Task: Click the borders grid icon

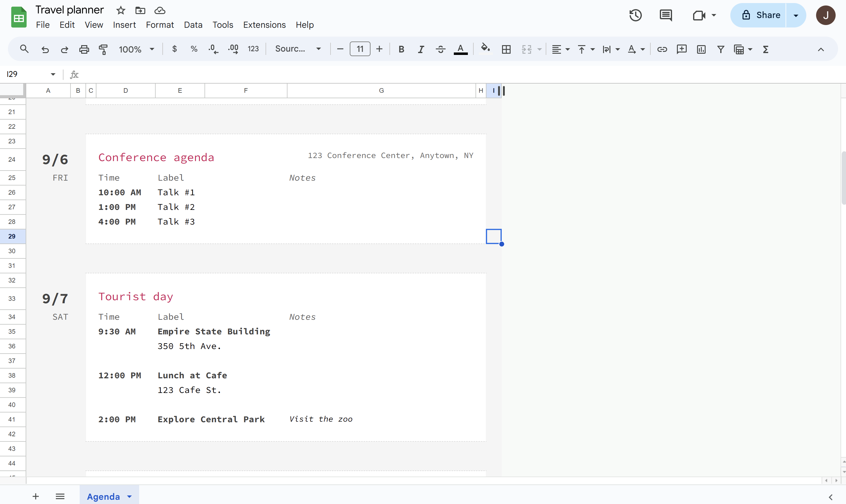Action: click(506, 49)
